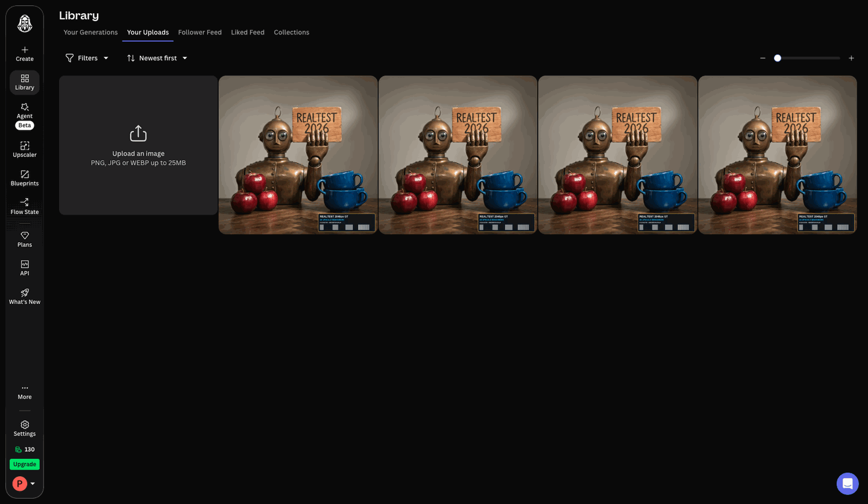The image size is (868, 504).
Task: Switch to Follower Feed tab
Action: point(200,33)
